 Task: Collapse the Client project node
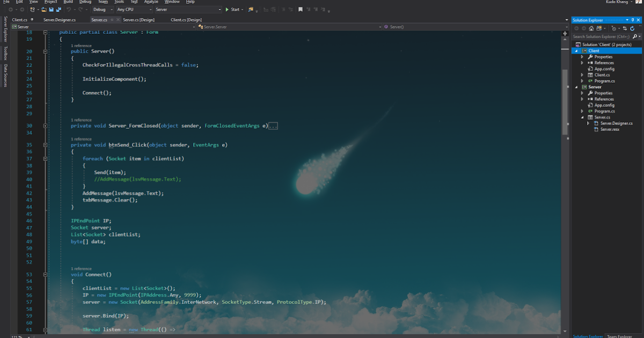[x=576, y=50]
